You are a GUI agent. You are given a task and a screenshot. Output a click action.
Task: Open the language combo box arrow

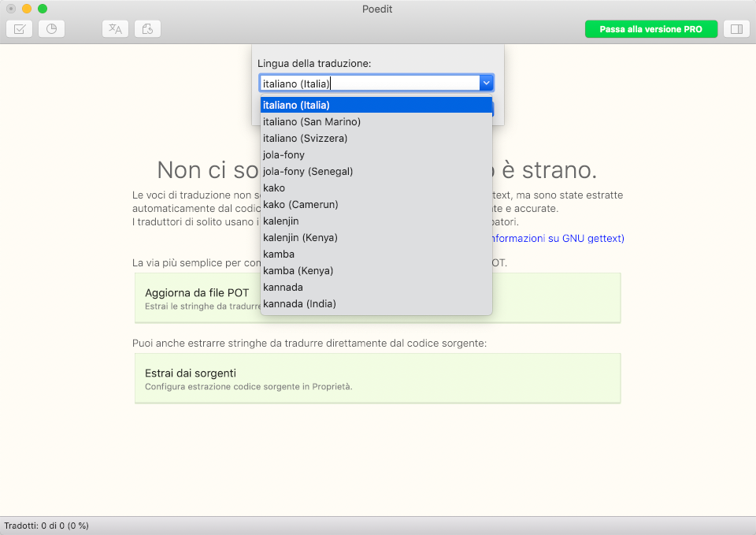486,83
